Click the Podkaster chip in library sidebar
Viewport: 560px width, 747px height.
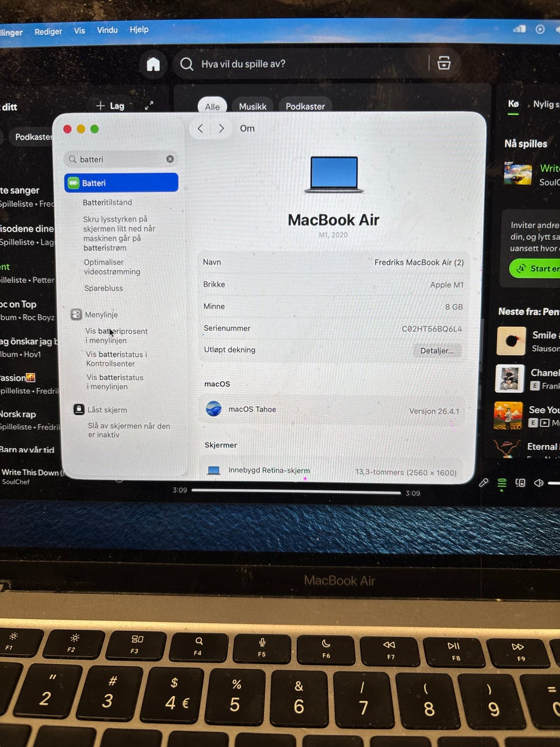pos(32,137)
